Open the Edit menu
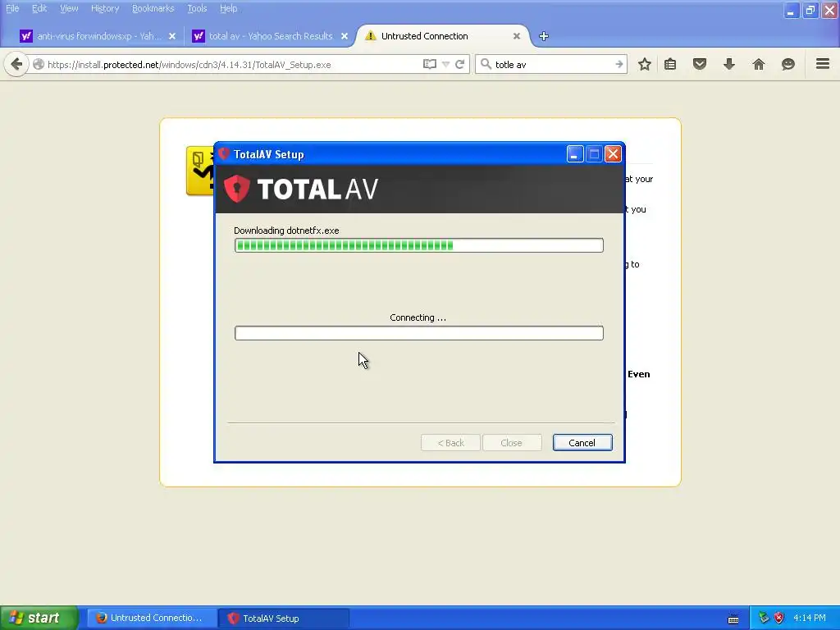The image size is (840, 630). 39,8
